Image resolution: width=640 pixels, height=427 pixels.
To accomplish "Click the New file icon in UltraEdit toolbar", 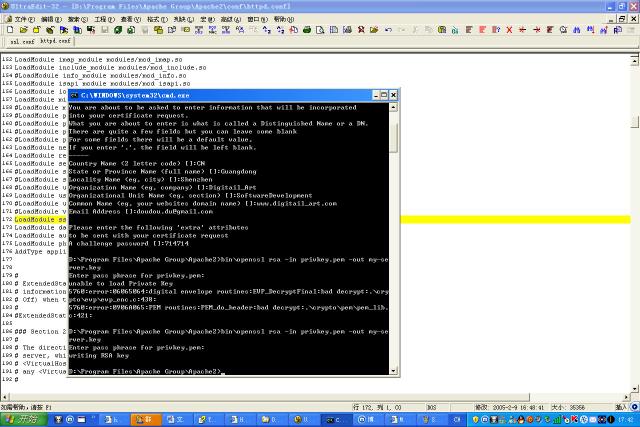I will tap(10, 30).
